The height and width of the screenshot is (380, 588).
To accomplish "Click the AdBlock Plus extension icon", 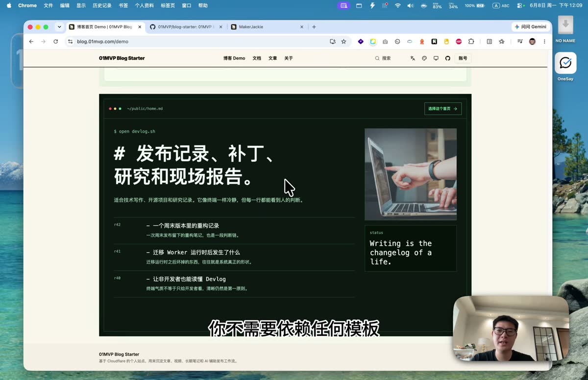I will [459, 42].
